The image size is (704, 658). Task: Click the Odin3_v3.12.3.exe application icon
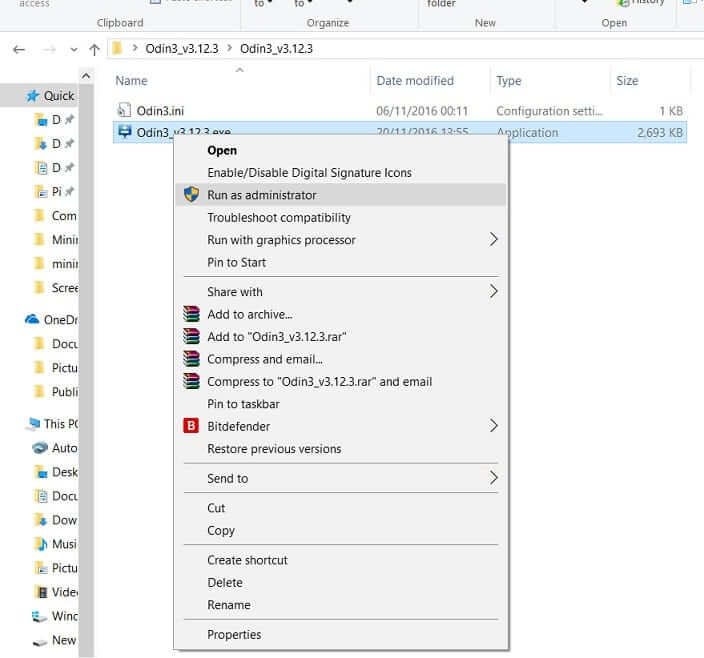click(124, 132)
